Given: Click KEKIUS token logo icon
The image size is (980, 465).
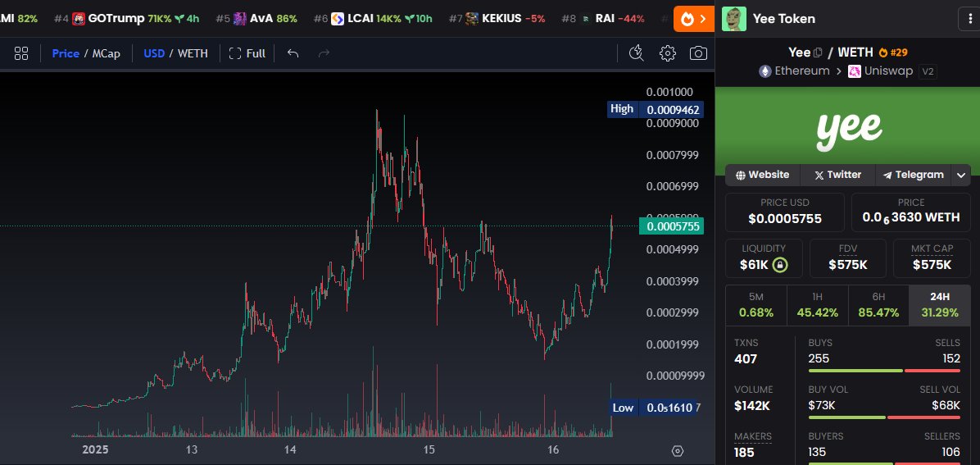Looking at the screenshot, I should 473,18.
